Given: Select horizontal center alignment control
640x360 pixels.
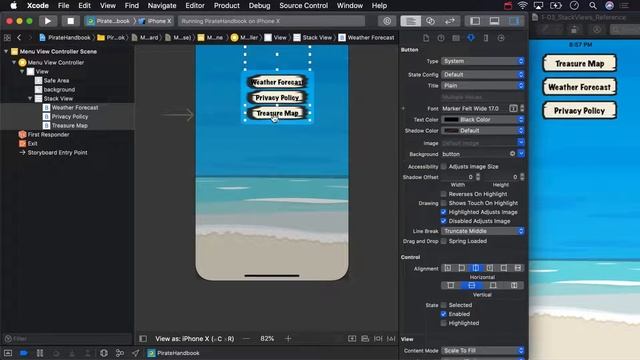Looking at the screenshot, I should click(476, 268).
